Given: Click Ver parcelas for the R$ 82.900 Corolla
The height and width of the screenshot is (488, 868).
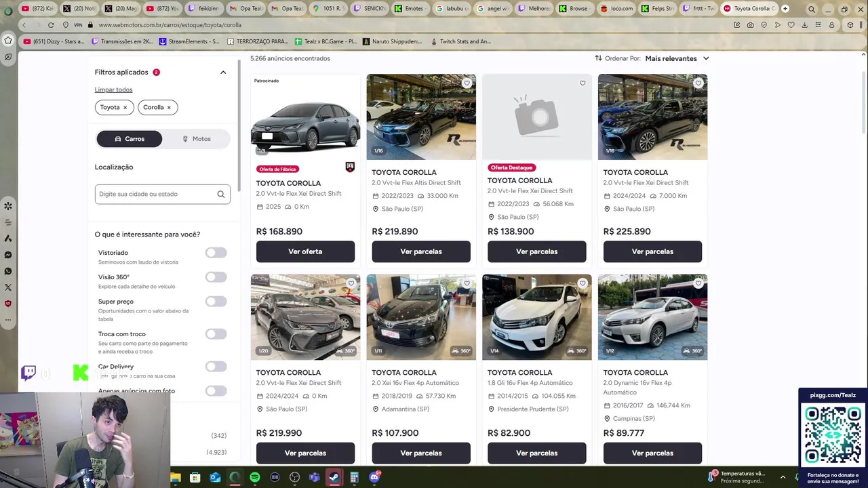Looking at the screenshot, I should tap(536, 453).
